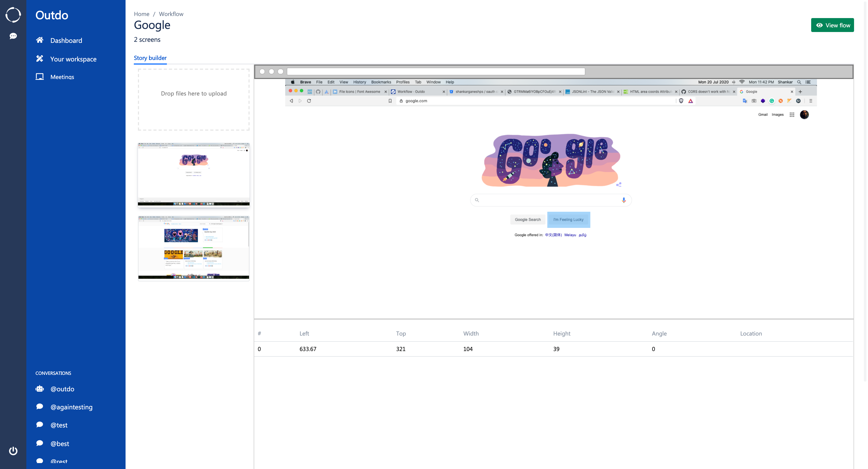Click the eye icon on View flow
The height and width of the screenshot is (469, 868).
coord(819,25)
